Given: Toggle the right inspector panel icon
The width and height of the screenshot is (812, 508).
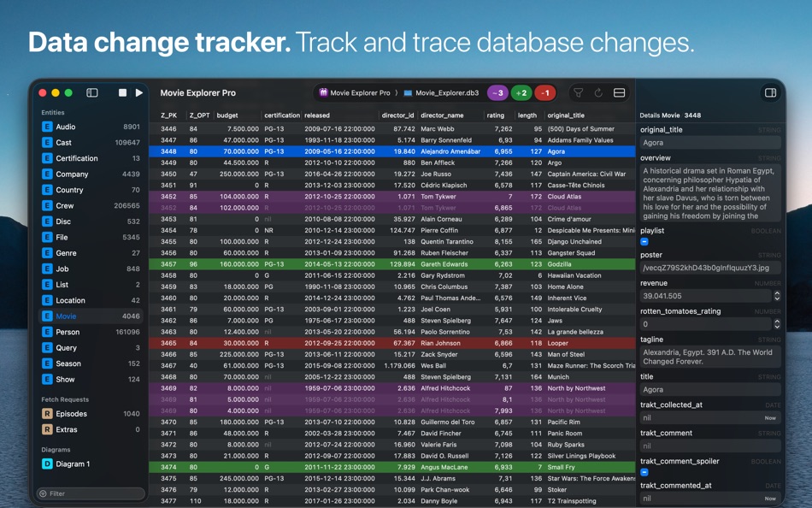Looking at the screenshot, I should (x=771, y=92).
